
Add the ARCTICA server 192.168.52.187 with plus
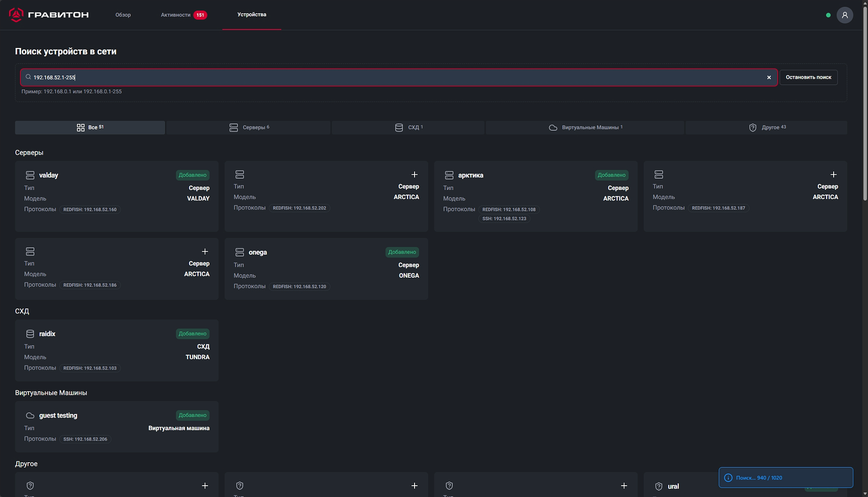click(x=833, y=175)
